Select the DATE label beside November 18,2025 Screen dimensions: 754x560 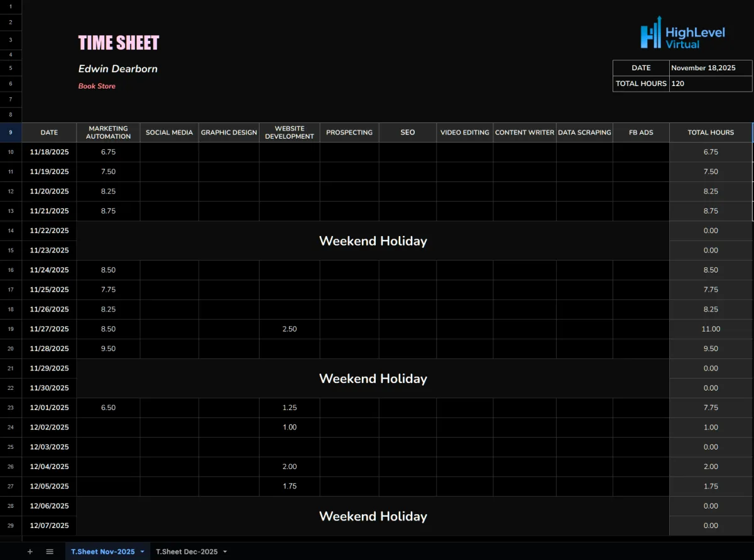(641, 68)
